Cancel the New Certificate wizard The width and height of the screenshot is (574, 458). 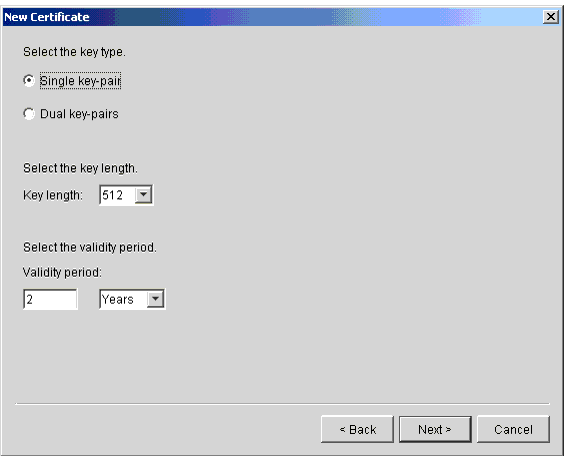(x=513, y=429)
